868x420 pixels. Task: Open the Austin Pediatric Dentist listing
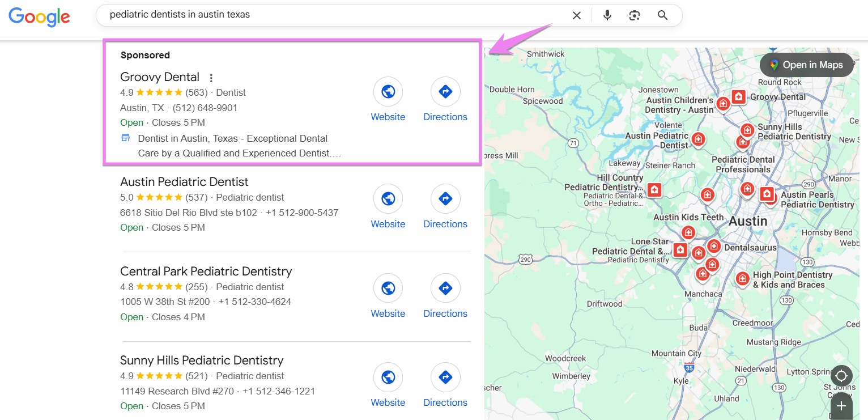(x=184, y=181)
